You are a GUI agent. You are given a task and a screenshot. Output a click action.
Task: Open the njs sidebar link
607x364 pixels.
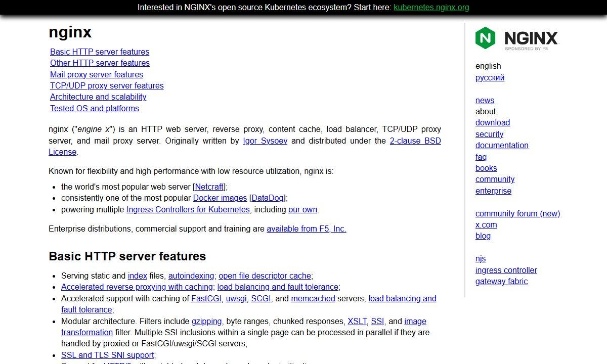tap(481, 258)
